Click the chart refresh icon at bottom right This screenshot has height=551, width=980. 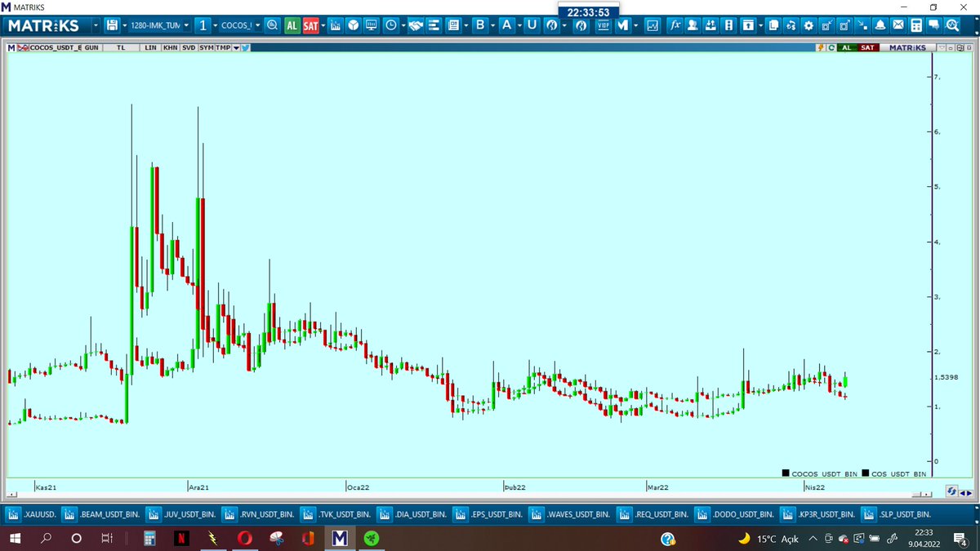pos(951,491)
